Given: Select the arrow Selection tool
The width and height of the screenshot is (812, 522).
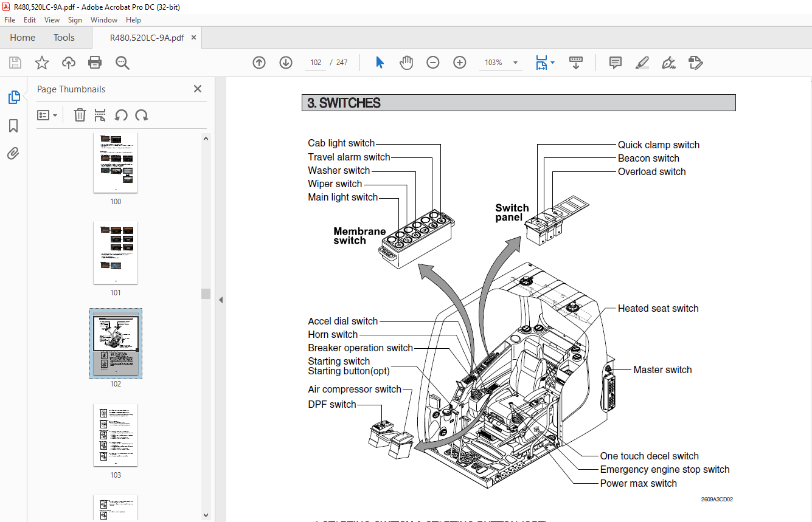Looking at the screenshot, I should [380, 63].
